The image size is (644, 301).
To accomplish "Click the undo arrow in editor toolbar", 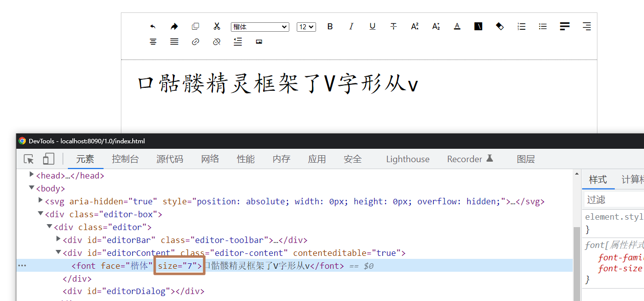I will click(x=153, y=26).
